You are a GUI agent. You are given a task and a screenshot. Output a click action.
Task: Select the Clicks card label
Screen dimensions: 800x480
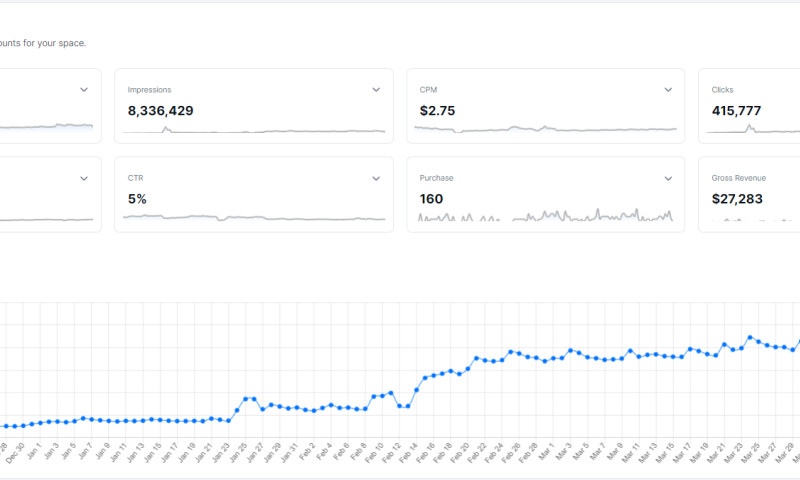[x=722, y=90]
